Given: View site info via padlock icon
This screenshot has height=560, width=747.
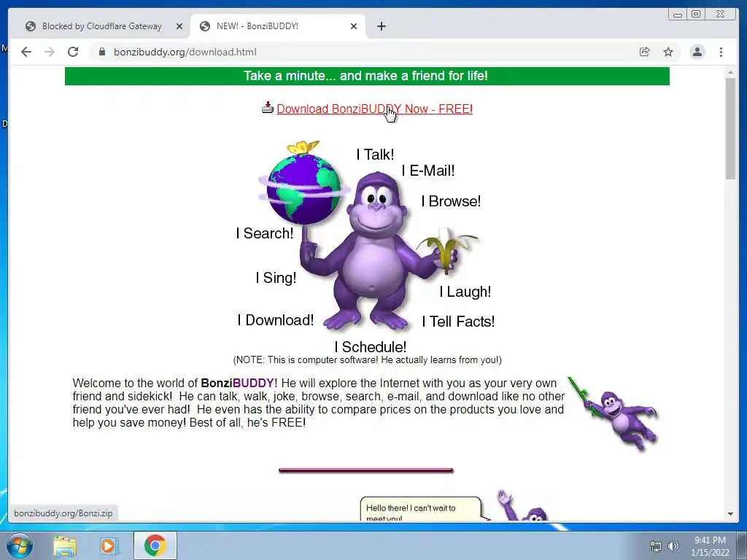Looking at the screenshot, I should [x=101, y=52].
